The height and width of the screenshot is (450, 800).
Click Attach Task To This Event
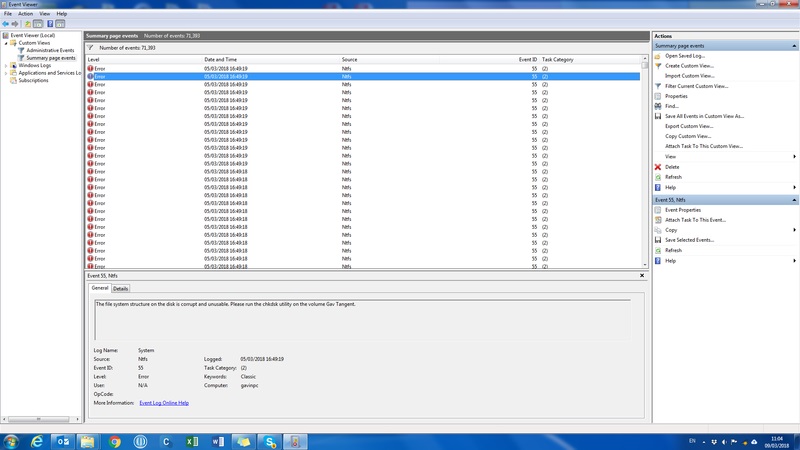pyautogui.click(x=695, y=220)
